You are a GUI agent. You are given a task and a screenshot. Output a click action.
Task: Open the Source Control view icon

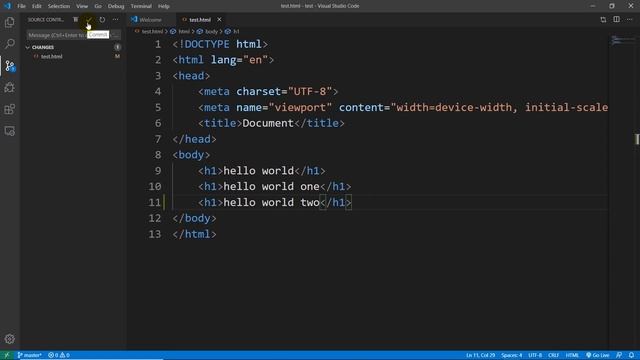[9, 66]
